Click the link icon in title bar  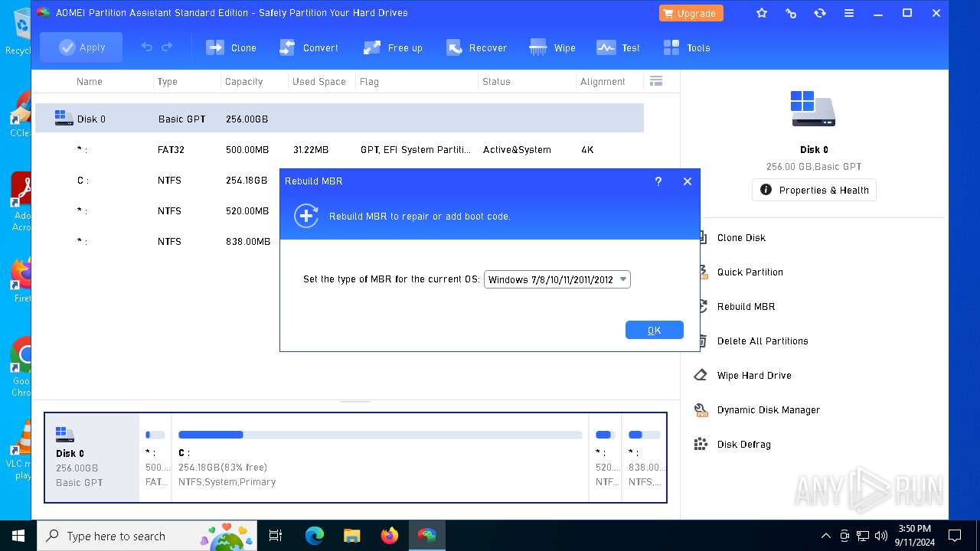(791, 13)
